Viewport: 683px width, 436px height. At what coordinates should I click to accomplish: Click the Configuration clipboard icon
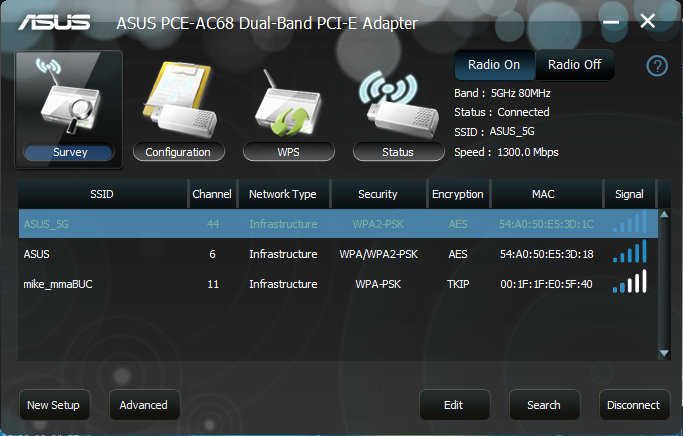[x=179, y=100]
